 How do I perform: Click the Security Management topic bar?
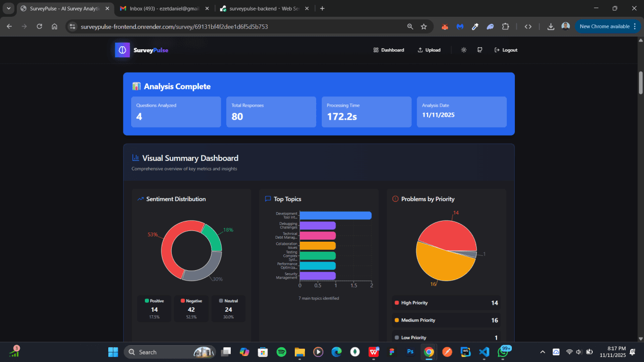coord(318,276)
